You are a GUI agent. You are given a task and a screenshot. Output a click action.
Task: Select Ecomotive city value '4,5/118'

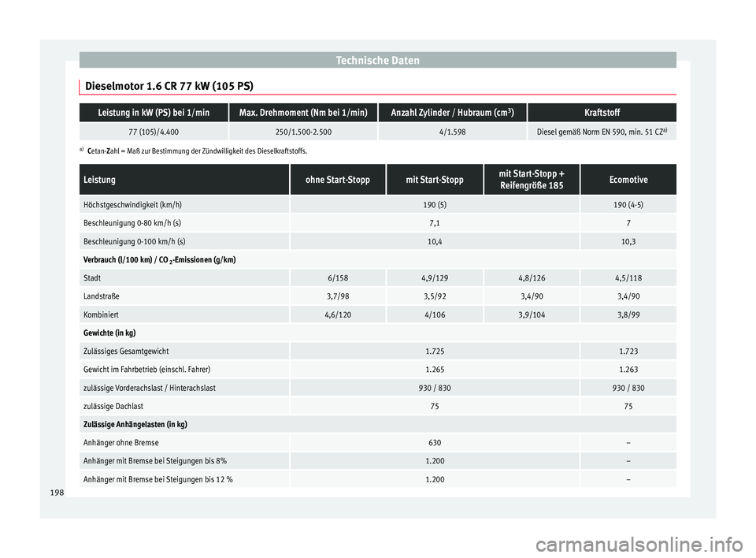coord(628,278)
